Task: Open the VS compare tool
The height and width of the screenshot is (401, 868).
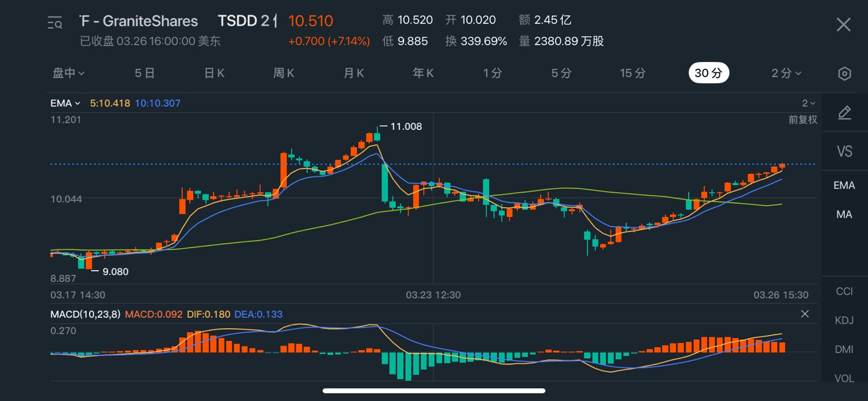Action: [844, 152]
